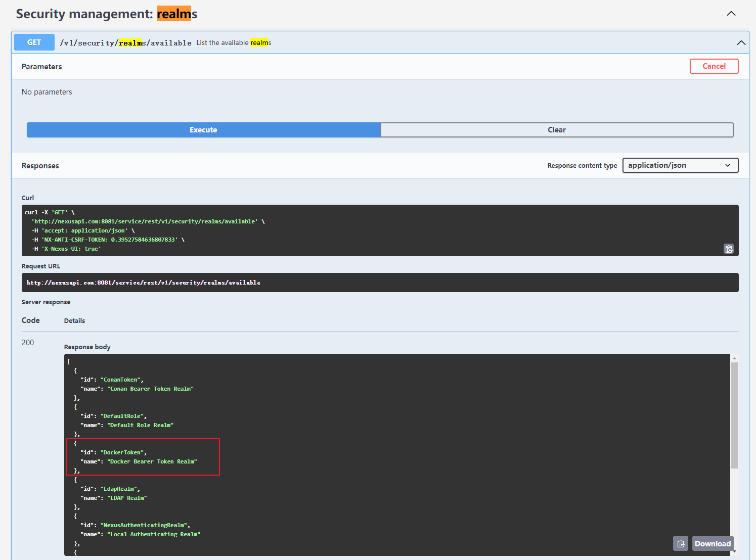
Task: Click the curl -X 'GET' line
Action: coord(50,212)
